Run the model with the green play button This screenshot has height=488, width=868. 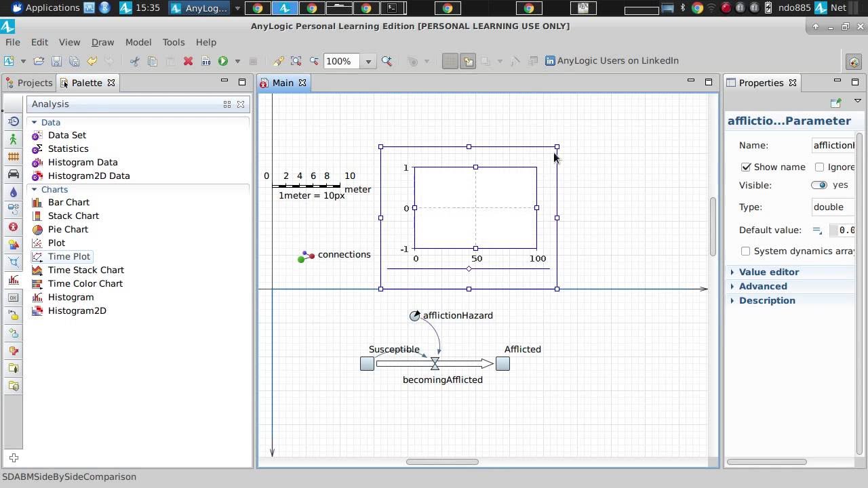coord(222,61)
